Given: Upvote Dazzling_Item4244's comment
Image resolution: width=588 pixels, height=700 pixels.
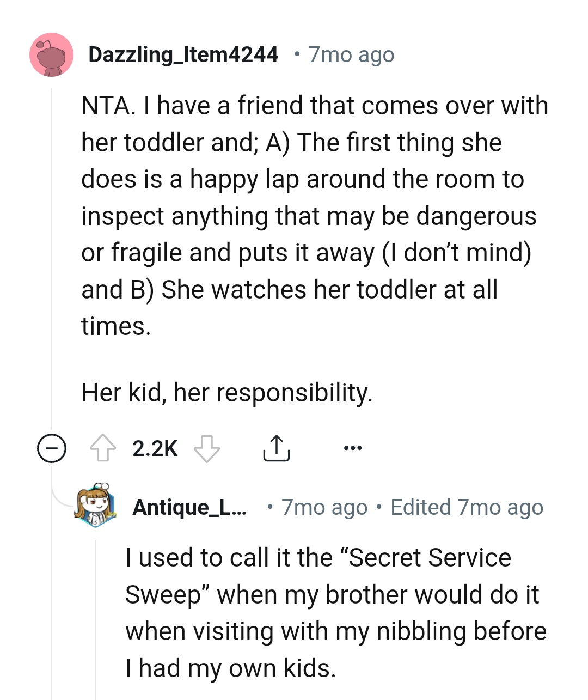Looking at the screenshot, I should tap(103, 448).
